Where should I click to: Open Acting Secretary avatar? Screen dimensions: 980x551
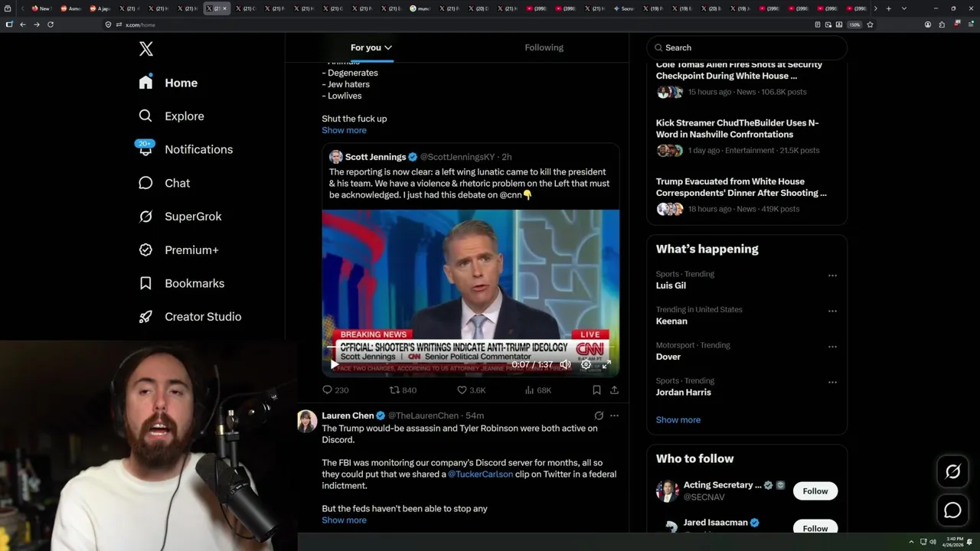point(668,491)
